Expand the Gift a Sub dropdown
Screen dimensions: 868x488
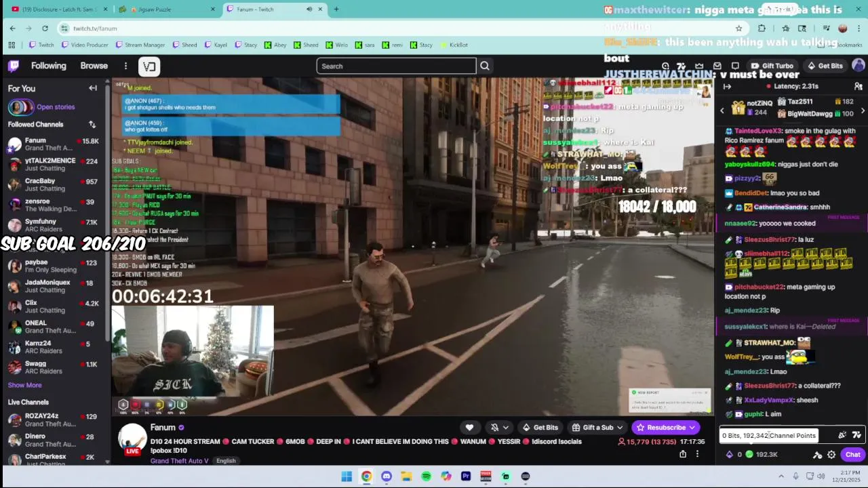618,428
